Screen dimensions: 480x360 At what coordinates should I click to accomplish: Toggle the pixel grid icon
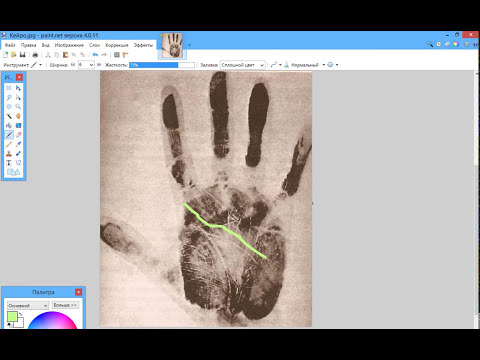(117, 55)
